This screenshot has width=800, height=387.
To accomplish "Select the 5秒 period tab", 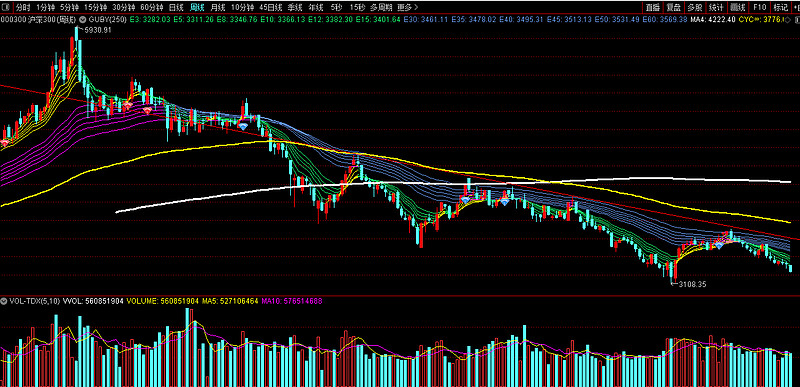I will (336, 7).
